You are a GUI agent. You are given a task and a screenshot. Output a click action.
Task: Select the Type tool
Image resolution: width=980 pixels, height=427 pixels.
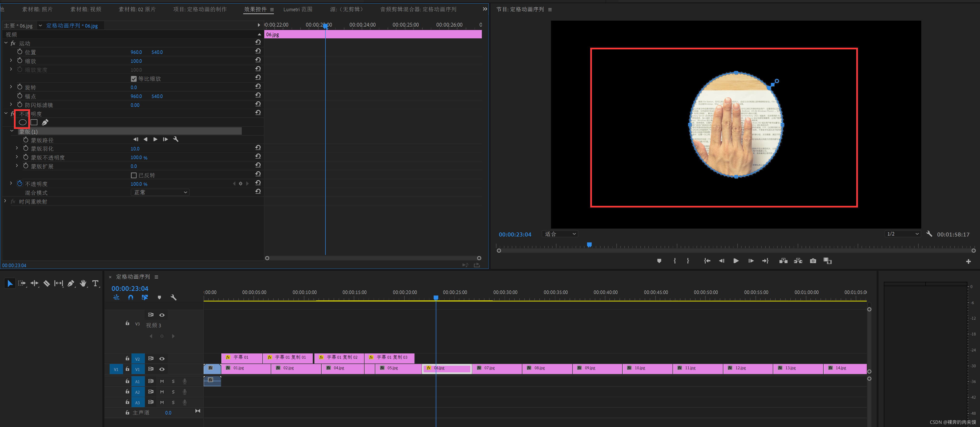(x=95, y=283)
